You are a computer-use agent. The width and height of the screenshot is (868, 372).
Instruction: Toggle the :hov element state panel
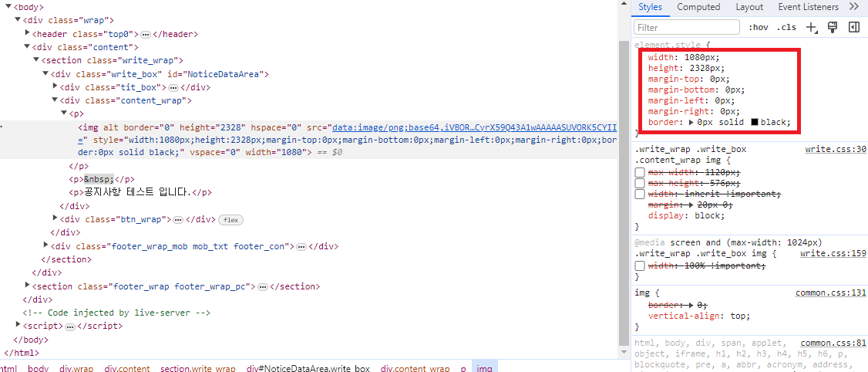[759, 27]
